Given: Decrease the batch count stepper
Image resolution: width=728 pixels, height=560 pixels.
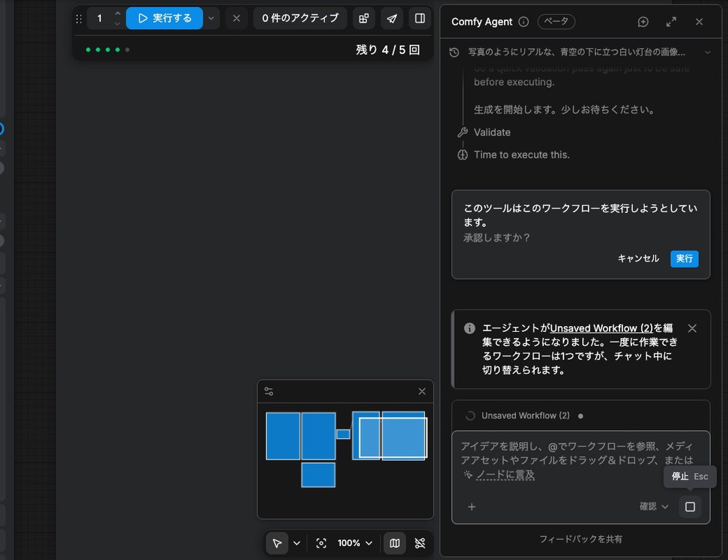Looking at the screenshot, I should point(118,24).
